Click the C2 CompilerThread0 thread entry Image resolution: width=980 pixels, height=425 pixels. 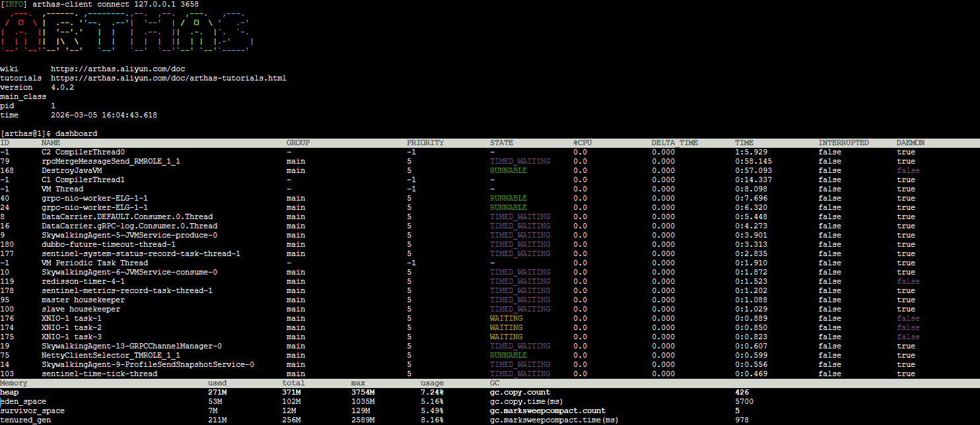(x=83, y=152)
